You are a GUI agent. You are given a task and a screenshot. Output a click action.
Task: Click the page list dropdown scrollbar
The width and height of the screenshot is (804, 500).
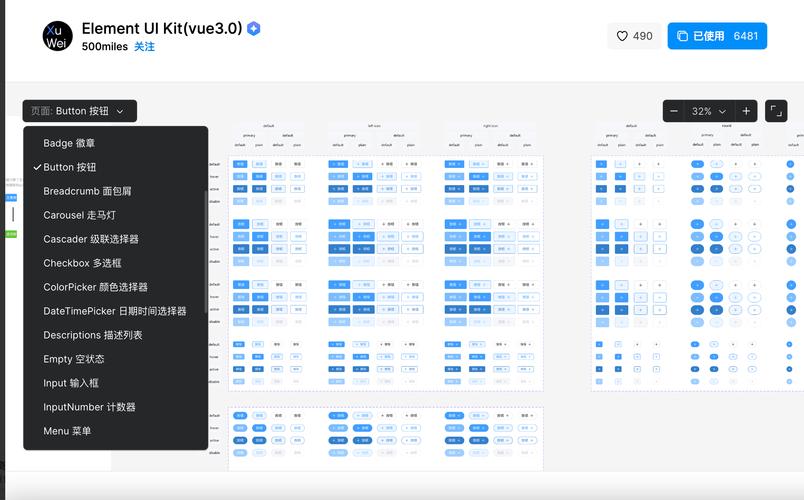pyautogui.click(x=206, y=230)
